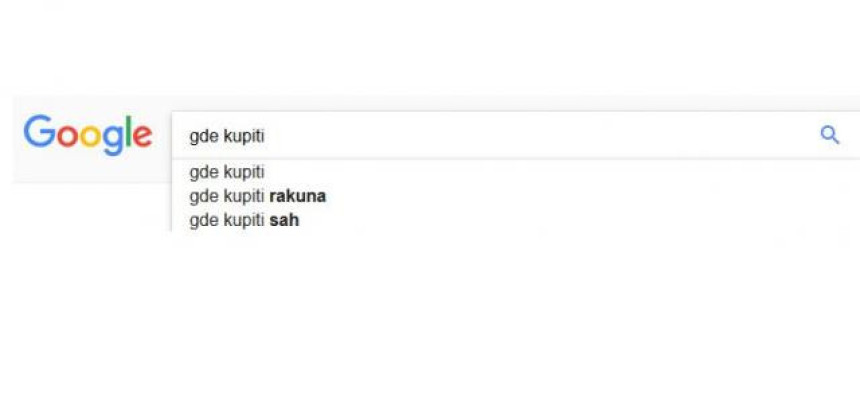Viewport: 860px width, 417px height.
Task: Pick the "gde kupiti sah" suggestion
Action: pyautogui.click(x=516, y=220)
